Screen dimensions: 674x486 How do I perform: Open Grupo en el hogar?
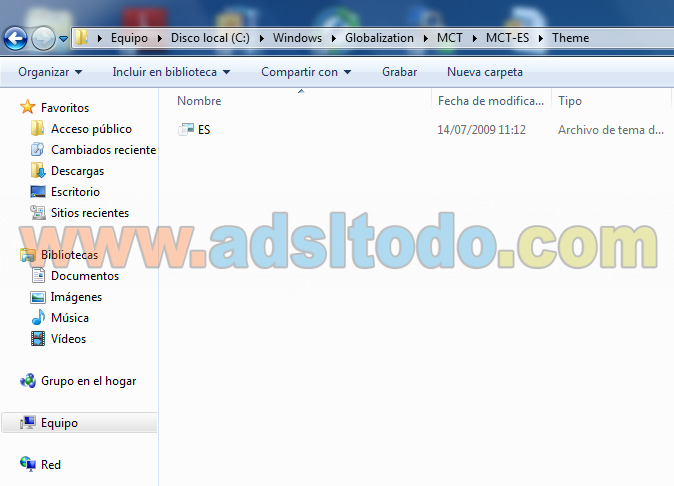pos(89,381)
